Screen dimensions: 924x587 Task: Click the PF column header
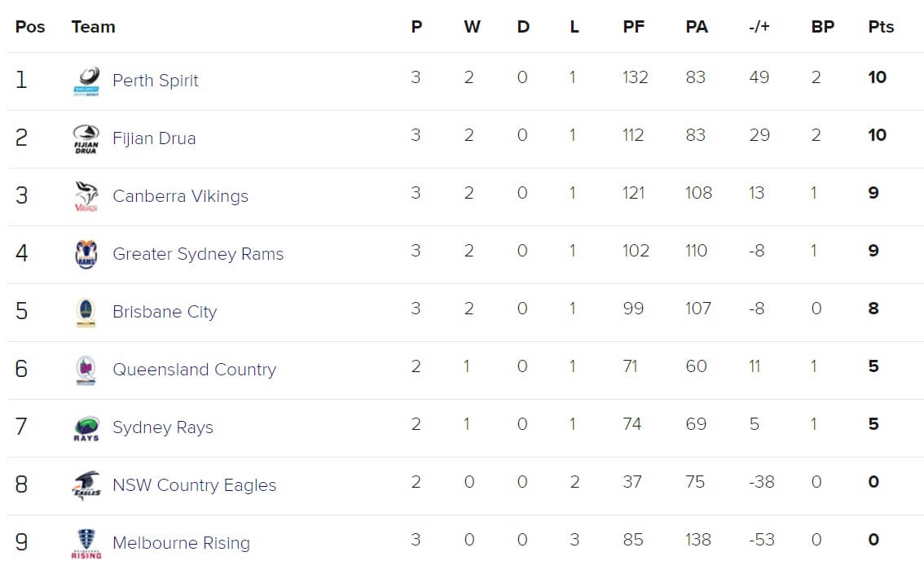pos(633,27)
